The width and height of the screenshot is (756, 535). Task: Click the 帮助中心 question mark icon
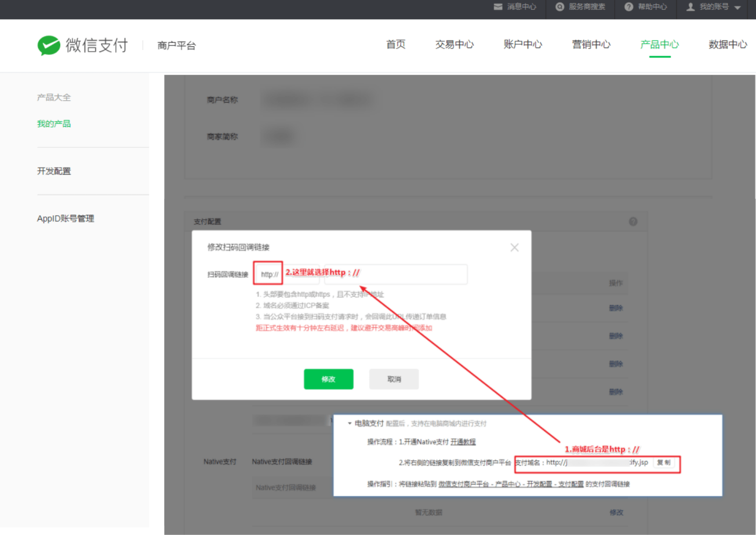pyautogui.click(x=628, y=7)
